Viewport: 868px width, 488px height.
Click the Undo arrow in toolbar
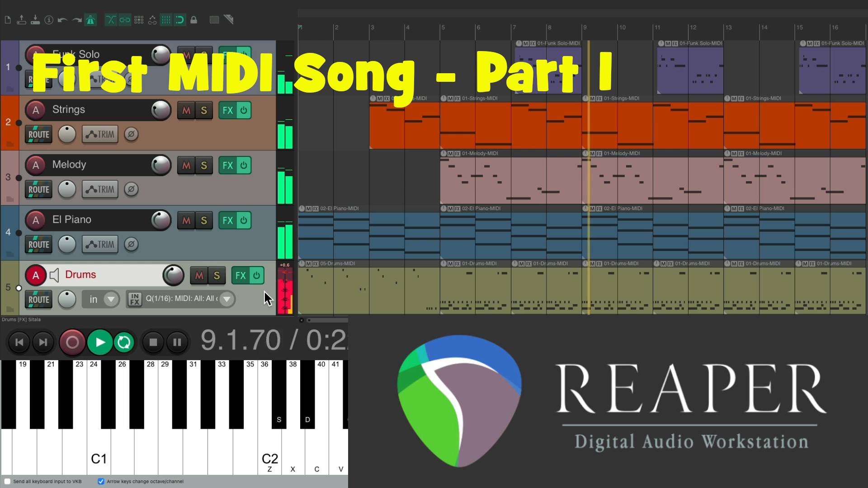[x=63, y=20]
